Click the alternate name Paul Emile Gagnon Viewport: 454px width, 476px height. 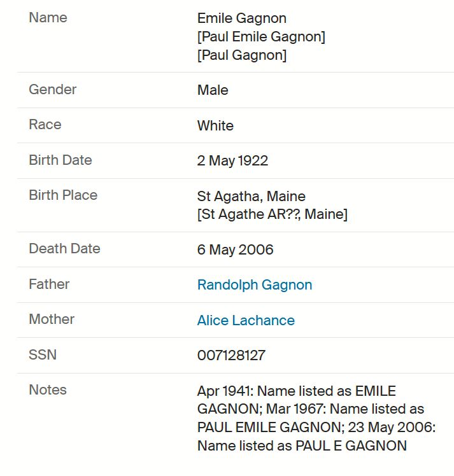click(261, 37)
